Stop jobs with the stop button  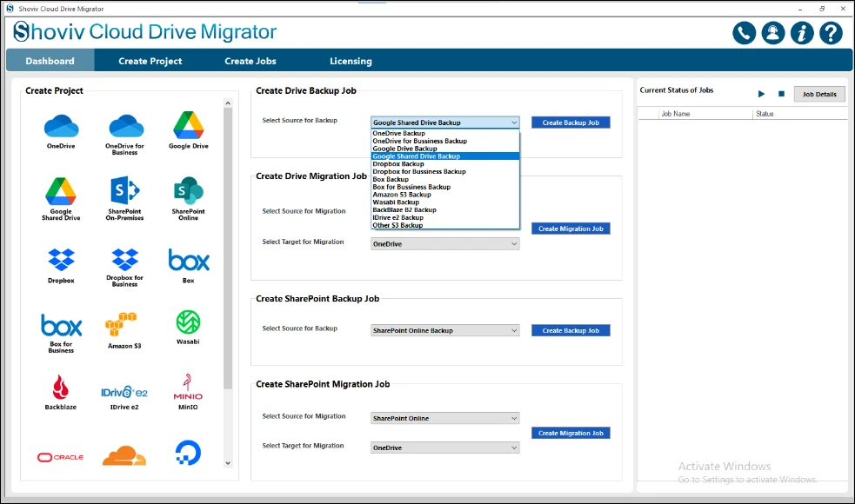(781, 94)
